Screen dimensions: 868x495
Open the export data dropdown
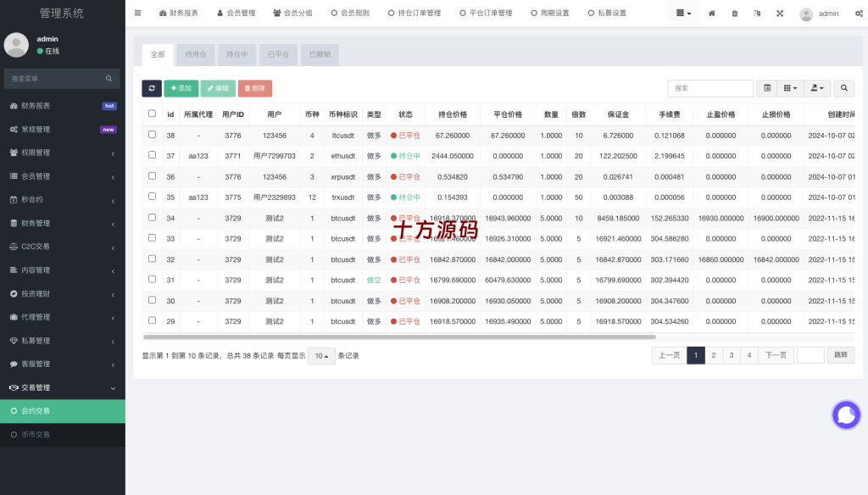[817, 88]
